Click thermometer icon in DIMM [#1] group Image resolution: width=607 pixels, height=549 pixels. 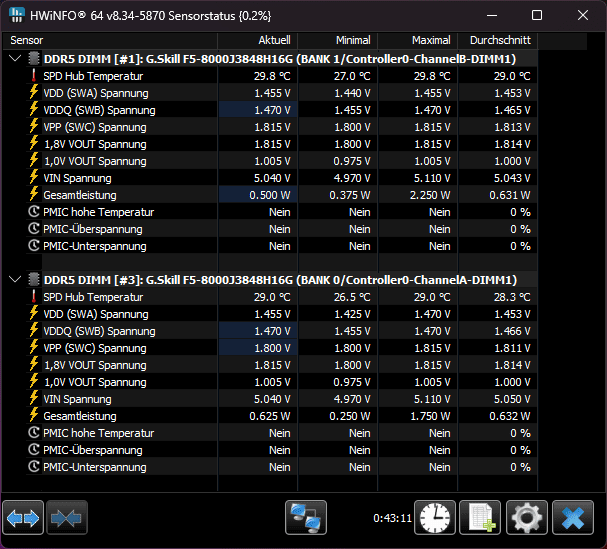coord(34,76)
